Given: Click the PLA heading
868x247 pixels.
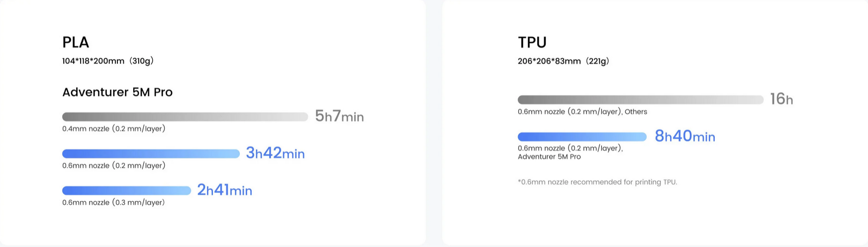Looking at the screenshot, I should [76, 42].
